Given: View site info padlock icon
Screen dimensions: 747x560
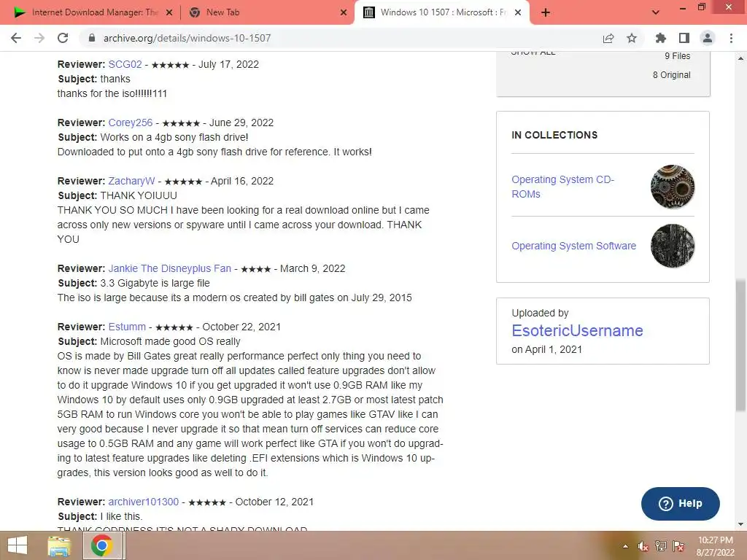Looking at the screenshot, I should click(x=92, y=38).
